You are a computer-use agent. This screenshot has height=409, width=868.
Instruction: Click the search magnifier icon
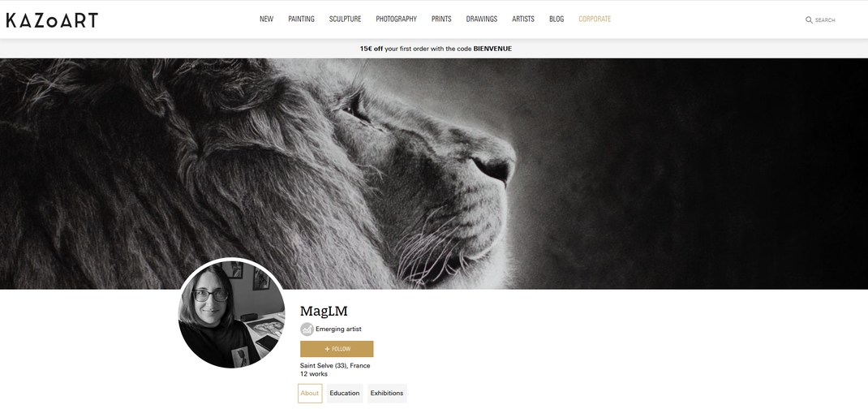pos(809,20)
